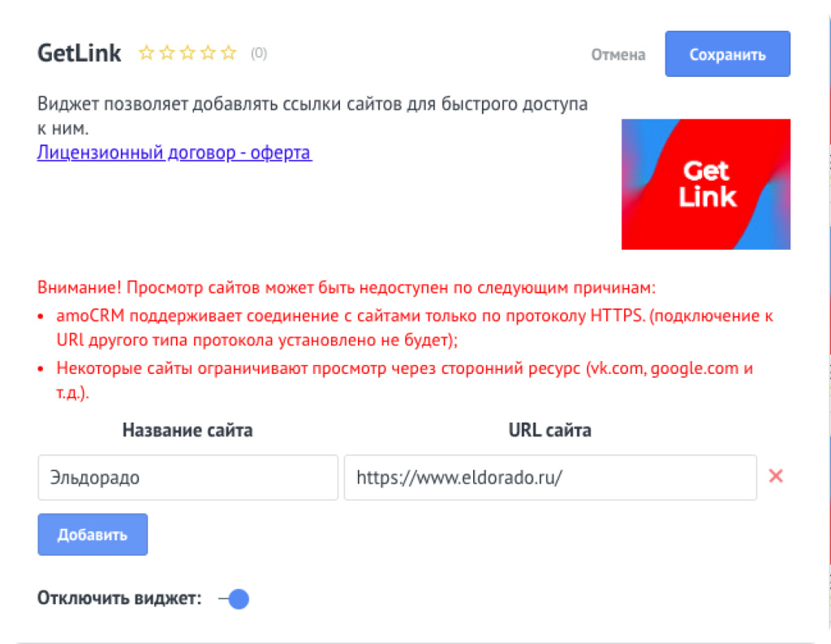Click the rating count (0) label
This screenshot has height=644, width=831.
point(259,53)
